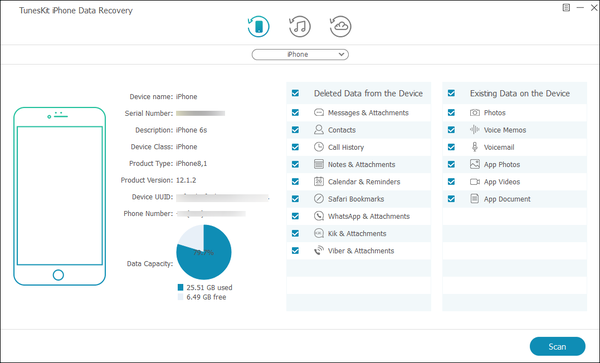
Task: Start scanning with the Scan button
Action: coord(558,347)
